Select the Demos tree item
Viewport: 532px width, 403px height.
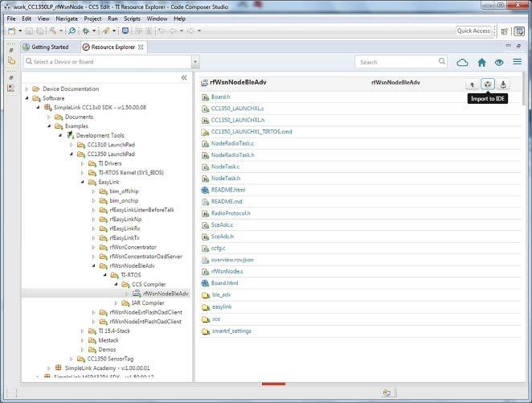point(107,350)
